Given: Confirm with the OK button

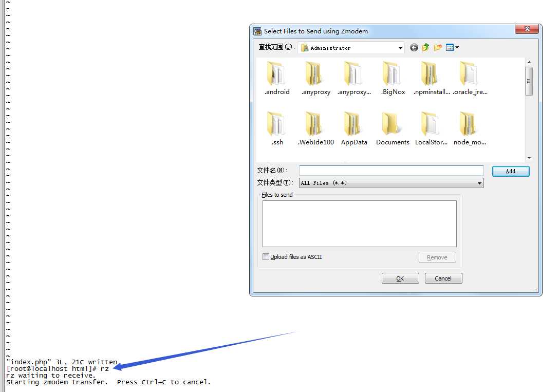Looking at the screenshot, I should pos(400,278).
